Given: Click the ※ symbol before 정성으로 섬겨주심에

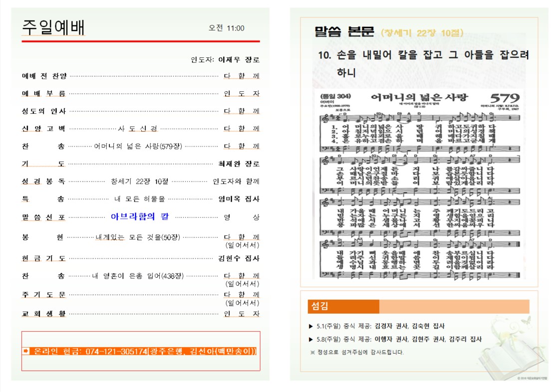Looking at the screenshot, I should point(312,352).
